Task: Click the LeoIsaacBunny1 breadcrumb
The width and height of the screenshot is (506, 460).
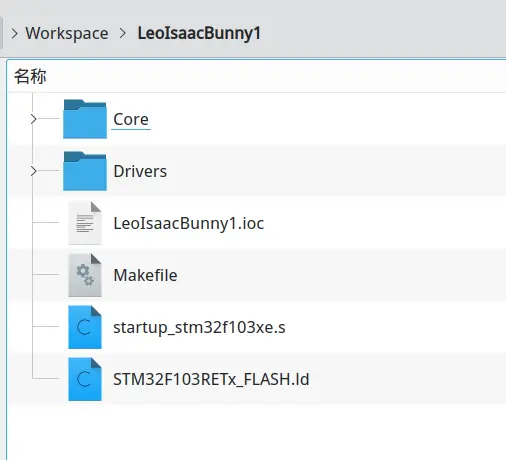Action: point(199,34)
